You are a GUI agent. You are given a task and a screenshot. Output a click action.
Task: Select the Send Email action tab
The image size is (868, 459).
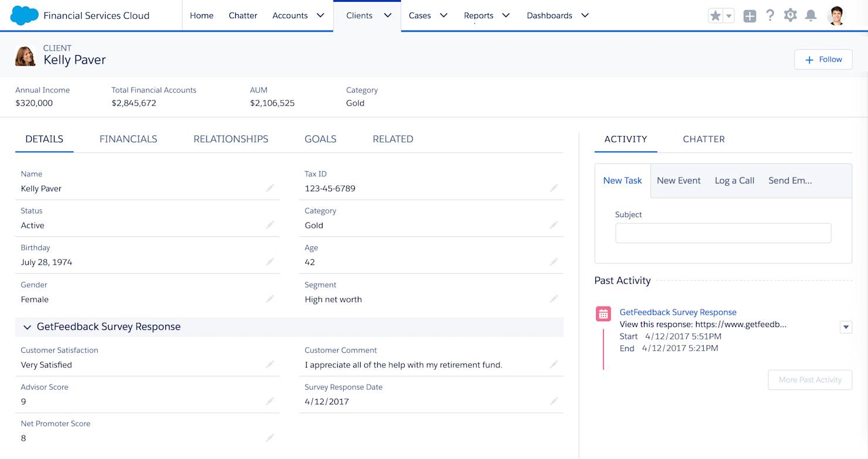tap(790, 181)
